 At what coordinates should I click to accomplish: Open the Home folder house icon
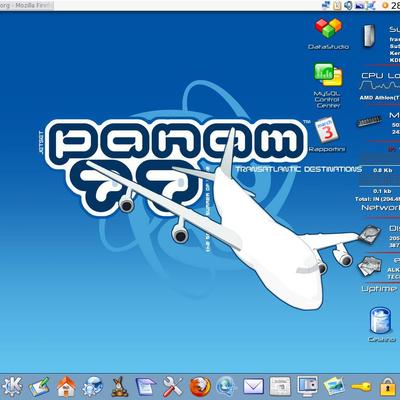[66, 387]
